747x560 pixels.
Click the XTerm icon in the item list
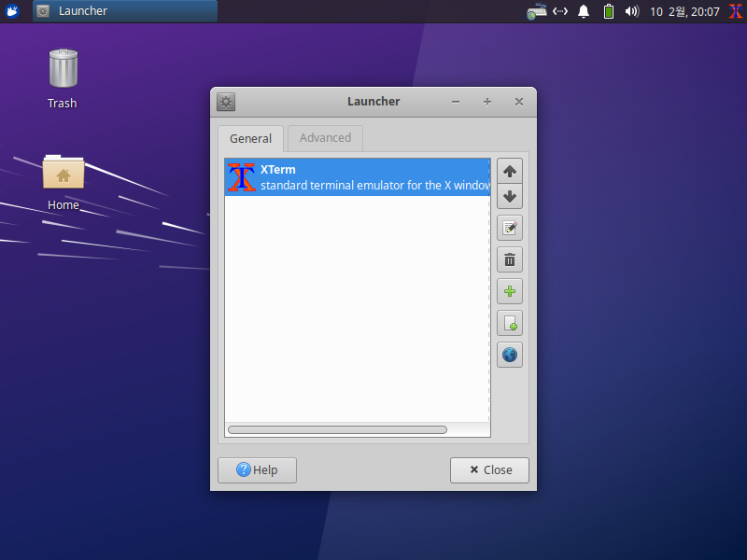242,177
